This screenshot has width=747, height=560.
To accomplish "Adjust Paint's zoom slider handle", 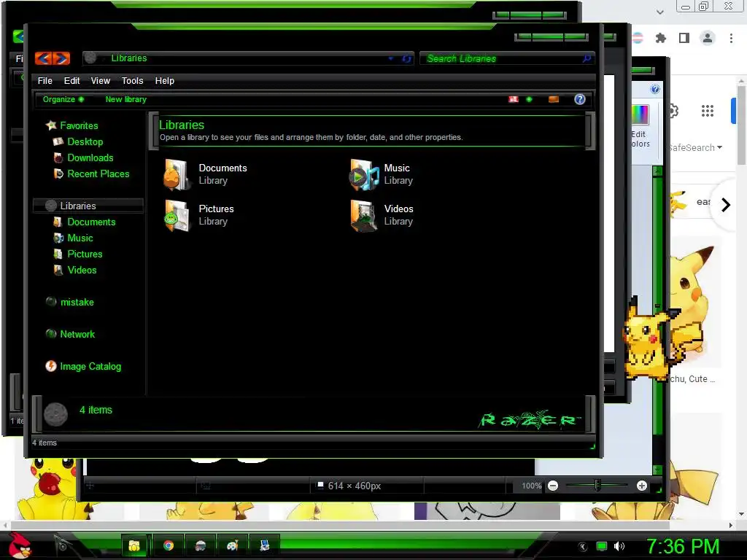I will click(597, 486).
